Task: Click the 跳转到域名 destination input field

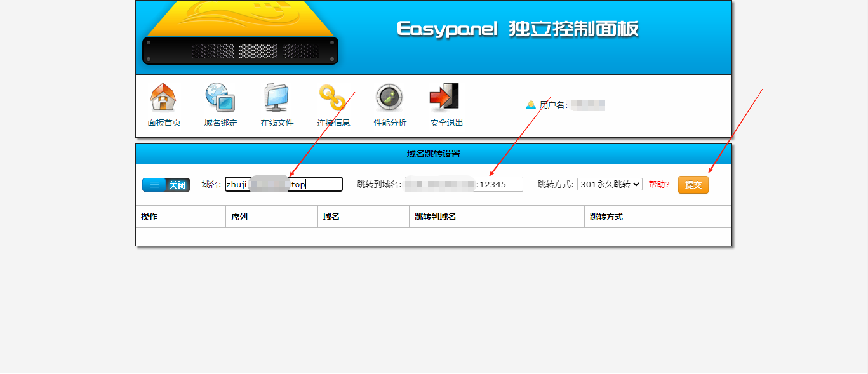Action: (464, 184)
